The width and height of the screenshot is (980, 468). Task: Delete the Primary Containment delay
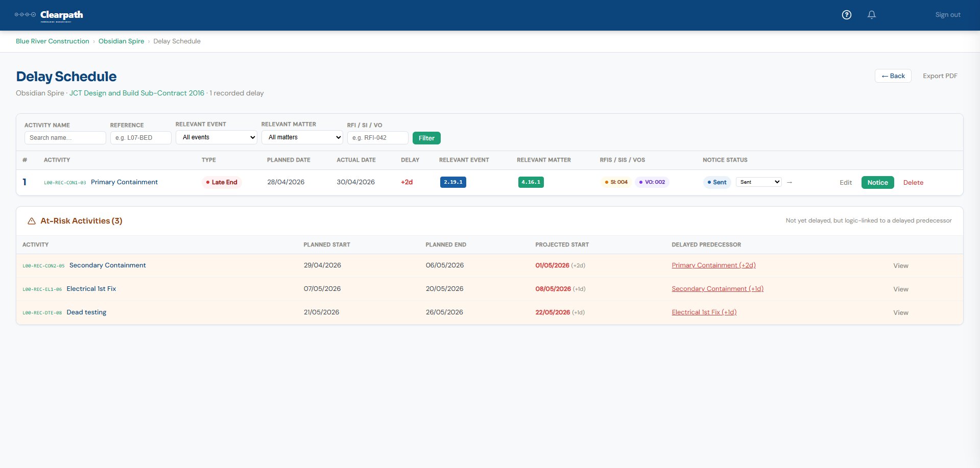[x=913, y=183]
